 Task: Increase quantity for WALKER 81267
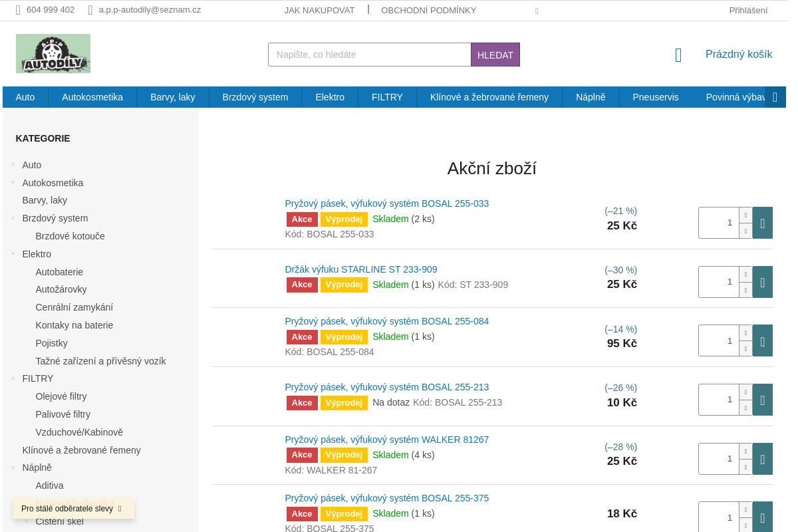click(x=745, y=451)
